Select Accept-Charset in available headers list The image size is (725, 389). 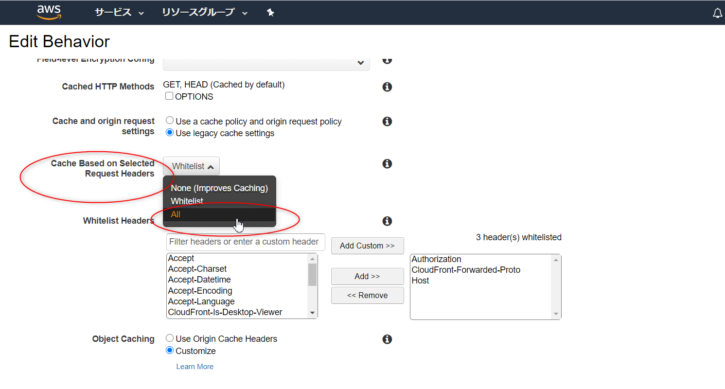[x=237, y=269]
